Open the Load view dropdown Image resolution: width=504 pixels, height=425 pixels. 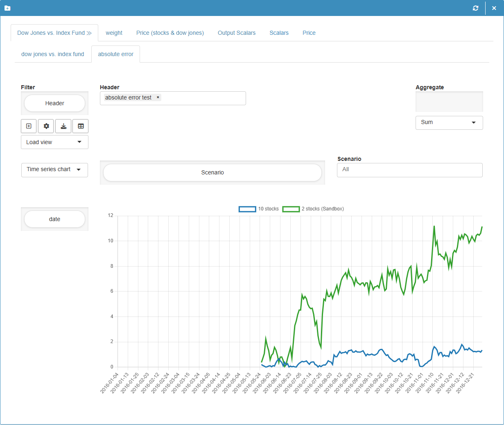54,142
